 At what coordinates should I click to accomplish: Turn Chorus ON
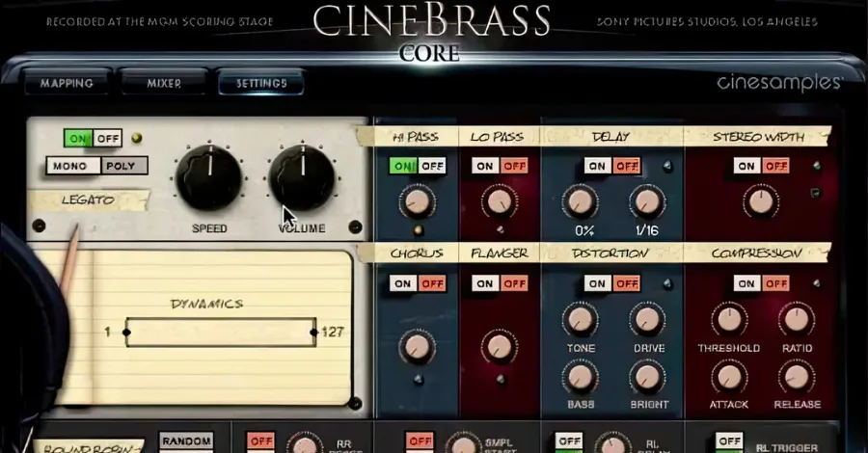pos(403,283)
